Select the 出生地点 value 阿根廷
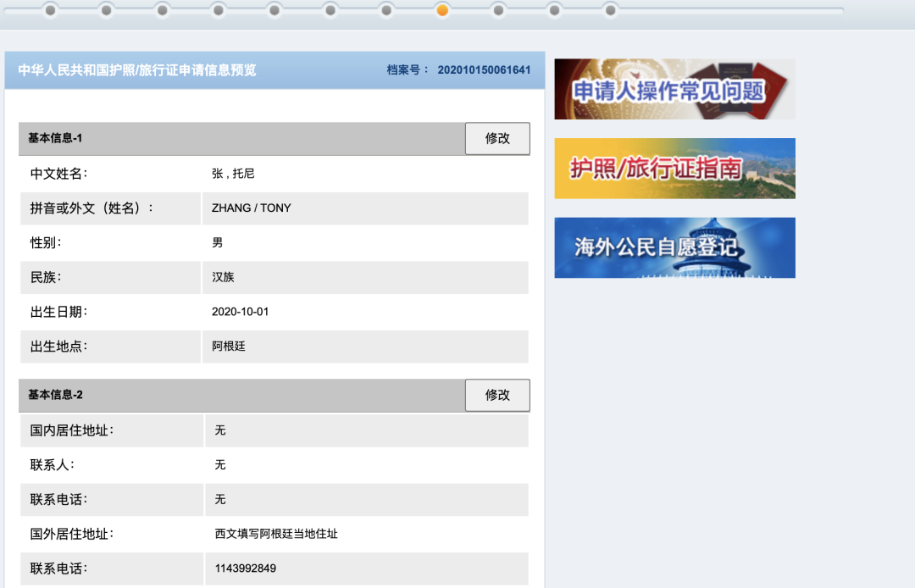 click(229, 347)
